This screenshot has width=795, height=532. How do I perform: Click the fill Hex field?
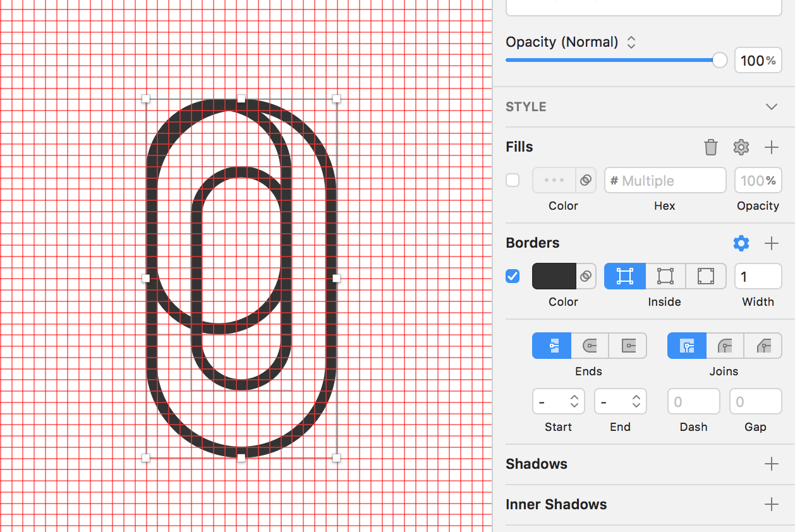coord(665,180)
